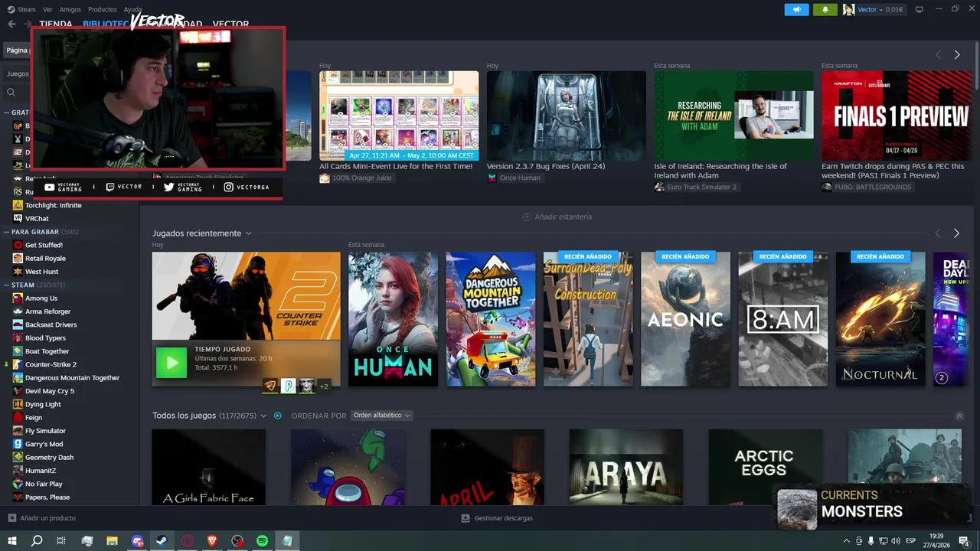Viewport: 980px width, 551px height.
Task: Open File Explorer from the taskbar
Action: coord(113,541)
